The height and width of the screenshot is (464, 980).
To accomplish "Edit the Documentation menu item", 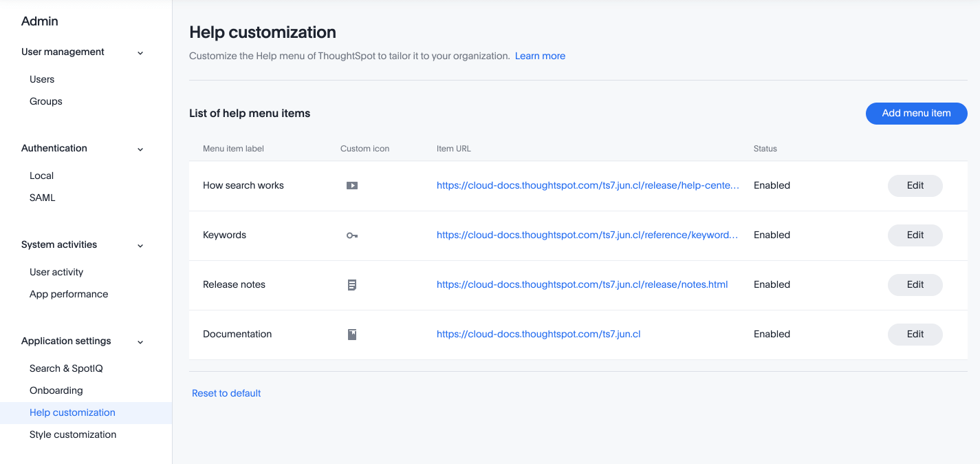I will 915,334.
